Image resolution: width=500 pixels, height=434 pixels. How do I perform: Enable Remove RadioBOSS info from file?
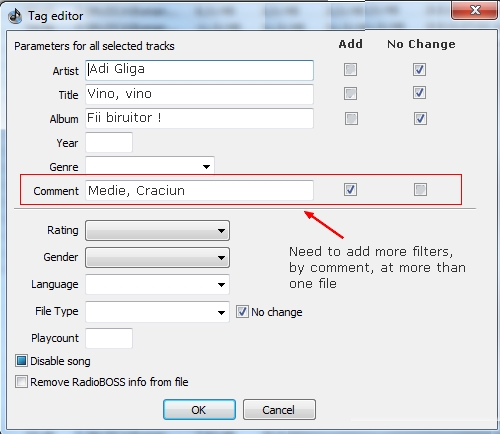click(x=21, y=382)
